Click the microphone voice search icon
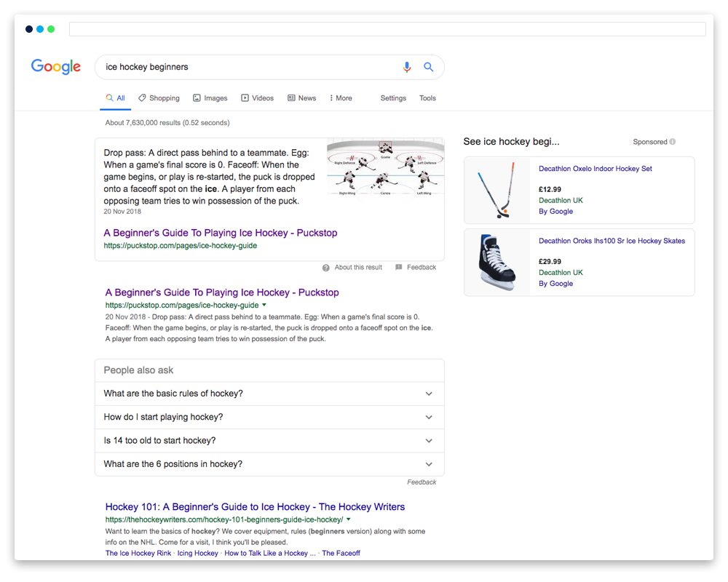728x582 pixels. pyautogui.click(x=407, y=67)
